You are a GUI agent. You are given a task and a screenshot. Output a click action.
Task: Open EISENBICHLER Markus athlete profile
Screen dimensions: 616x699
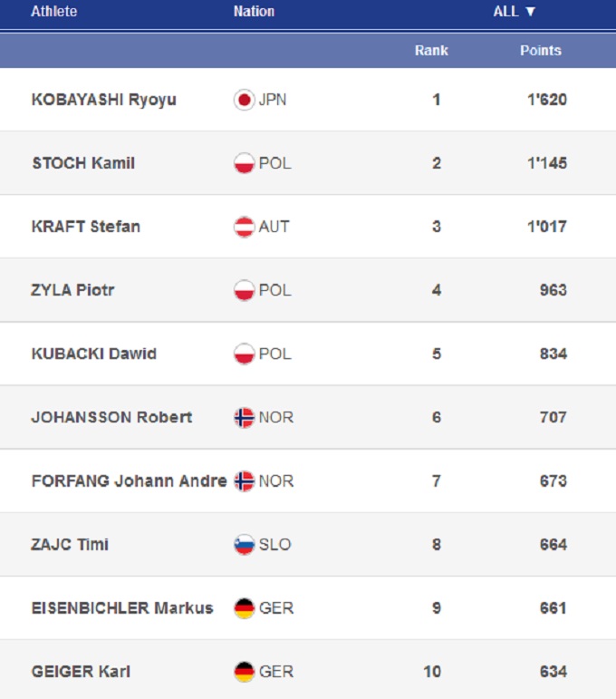[x=122, y=608]
